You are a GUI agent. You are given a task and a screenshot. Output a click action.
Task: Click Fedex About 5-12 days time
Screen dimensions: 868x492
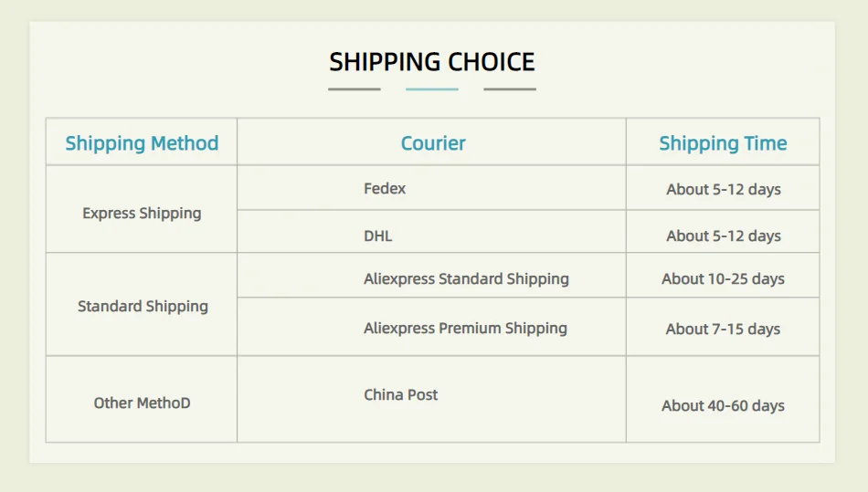(x=723, y=190)
